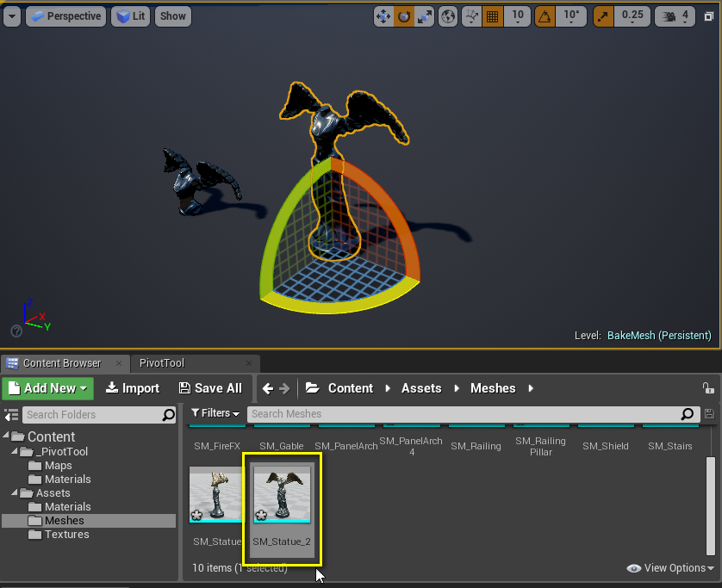
Task: Toggle grid snapping
Action: point(491,16)
